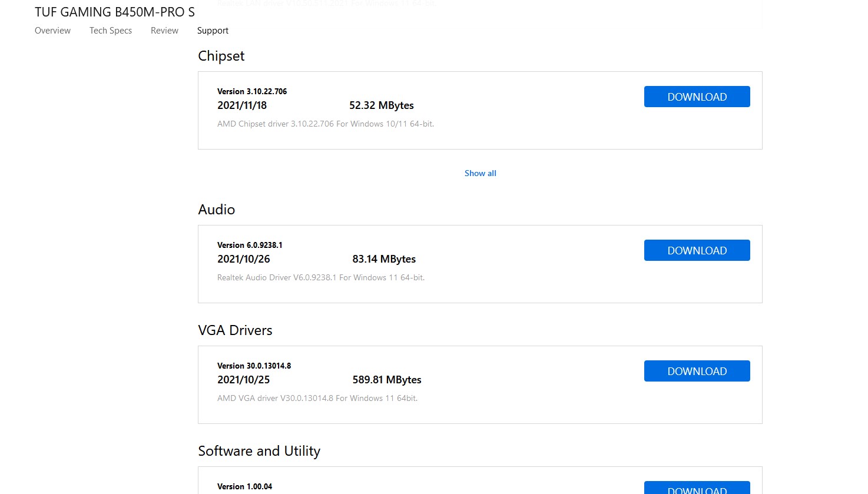Download Software and Utility version 1.00.04

(697, 489)
